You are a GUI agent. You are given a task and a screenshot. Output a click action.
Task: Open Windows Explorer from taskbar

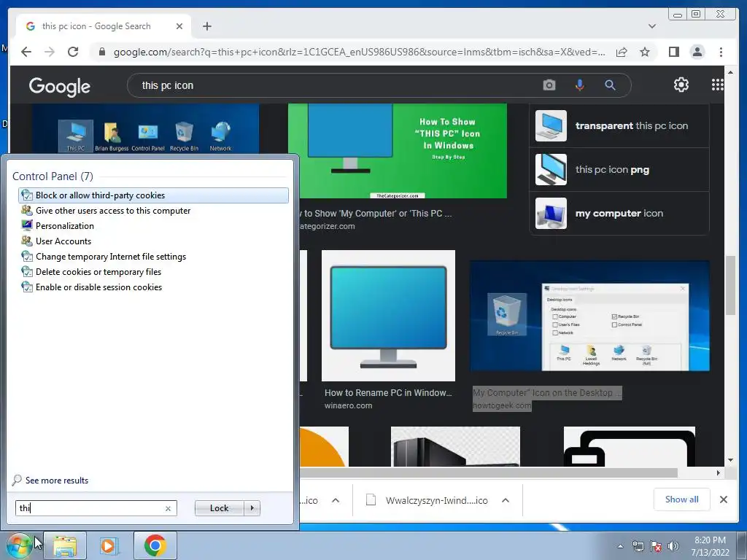(x=65, y=545)
